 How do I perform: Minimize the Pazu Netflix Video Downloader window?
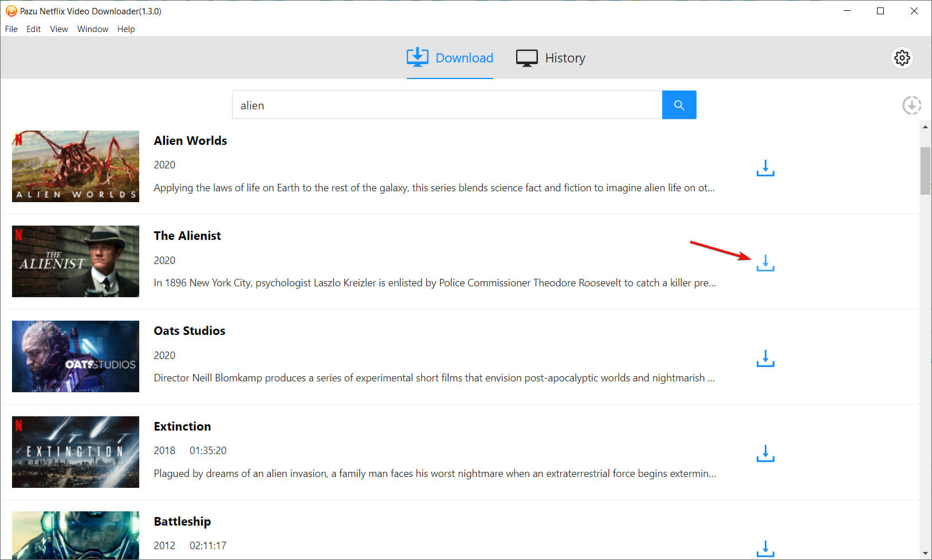point(847,11)
